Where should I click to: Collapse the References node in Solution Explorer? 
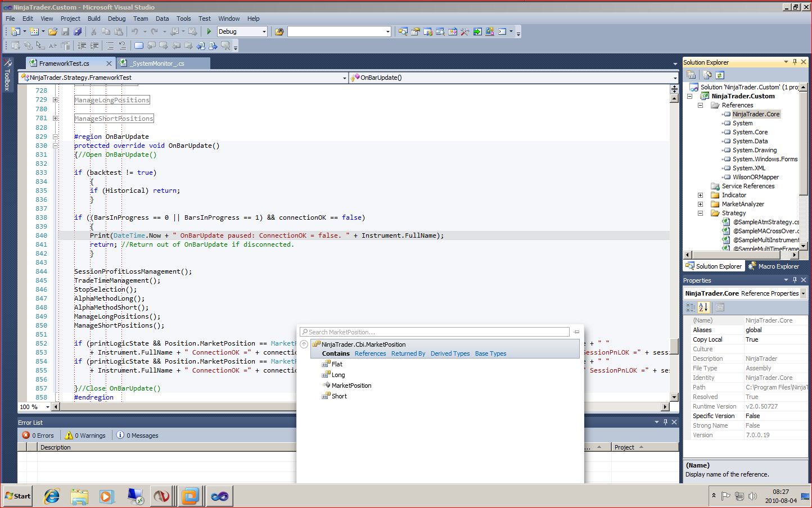pos(701,105)
